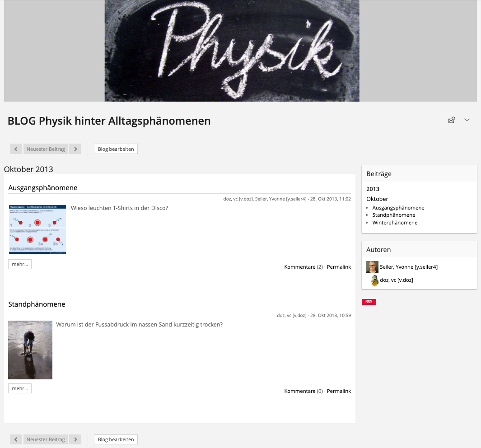
Task: Expand the chevron dropdown next to blog title
Action: click(467, 120)
